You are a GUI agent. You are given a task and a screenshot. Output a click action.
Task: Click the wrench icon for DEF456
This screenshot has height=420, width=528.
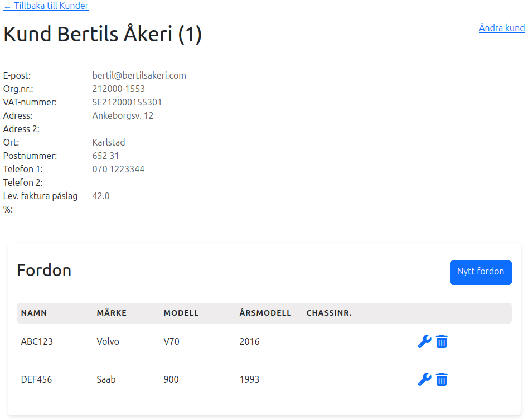424,379
